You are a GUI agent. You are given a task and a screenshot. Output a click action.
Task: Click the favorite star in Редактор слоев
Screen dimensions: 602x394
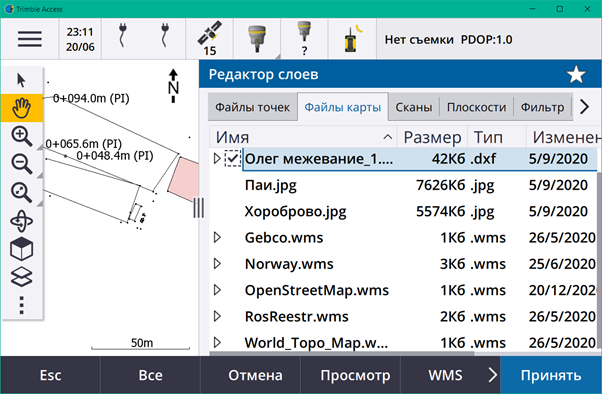click(576, 74)
